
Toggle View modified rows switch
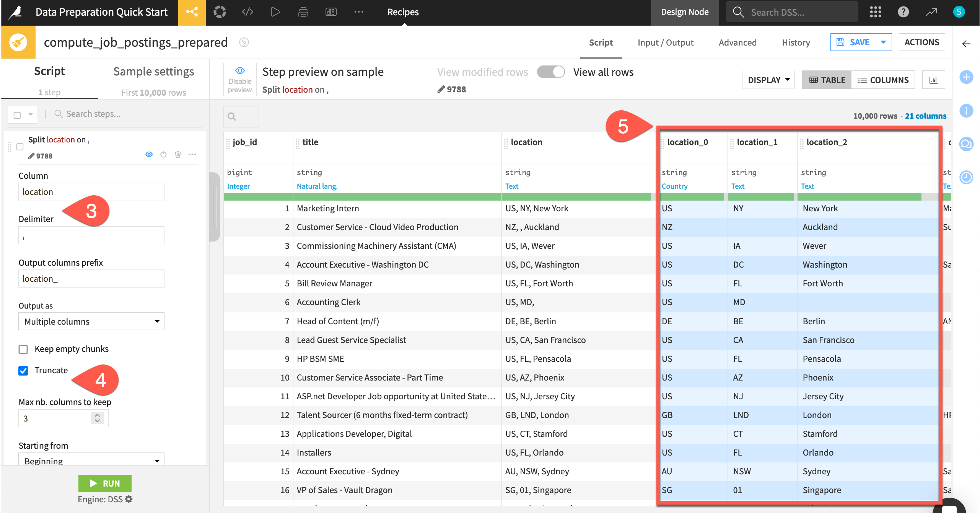pyautogui.click(x=550, y=72)
